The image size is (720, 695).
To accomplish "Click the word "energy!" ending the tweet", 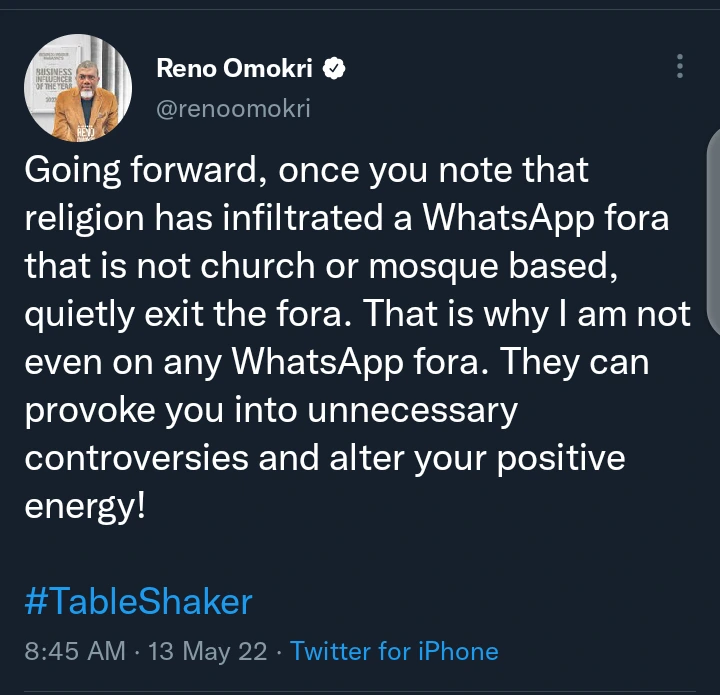I will pos(85,507).
